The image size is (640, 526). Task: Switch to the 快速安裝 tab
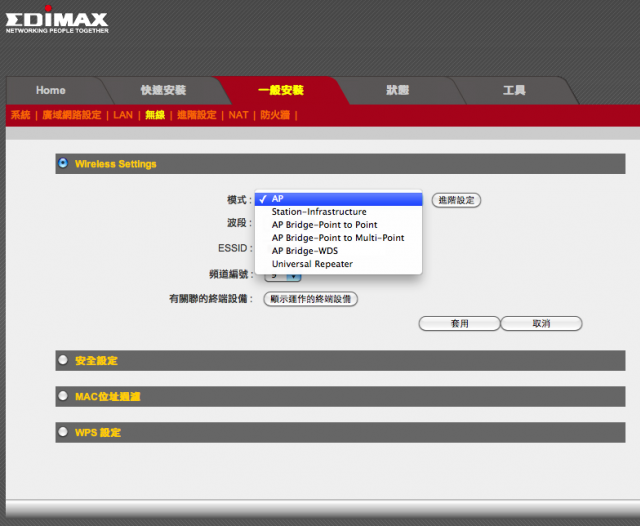(x=163, y=90)
